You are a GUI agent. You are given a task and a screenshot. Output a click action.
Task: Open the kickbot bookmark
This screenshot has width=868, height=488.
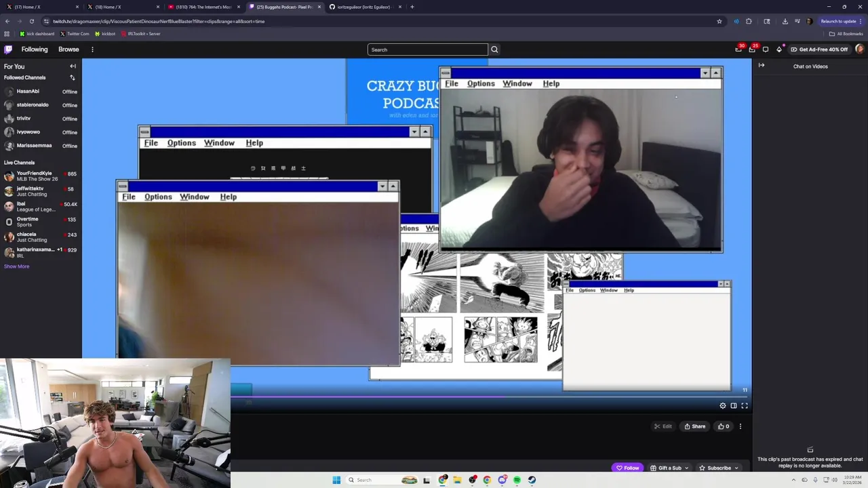pyautogui.click(x=105, y=34)
